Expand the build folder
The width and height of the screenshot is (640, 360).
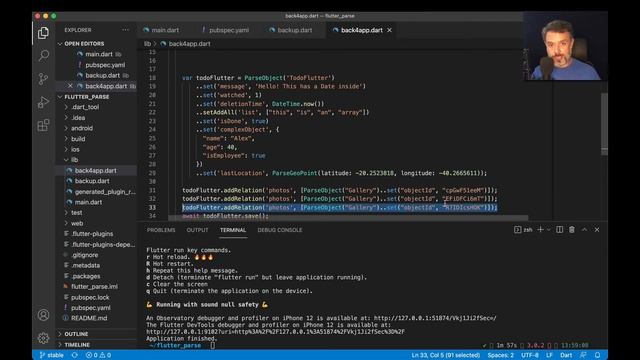78,139
